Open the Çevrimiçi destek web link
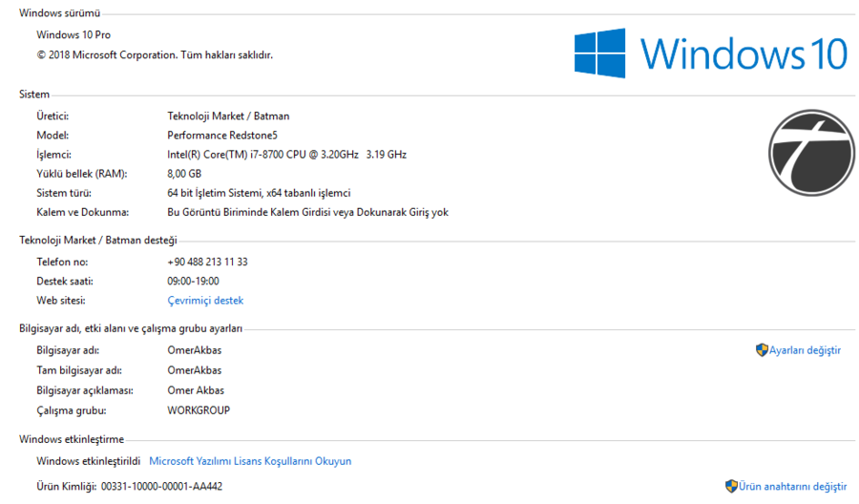The height and width of the screenshot is (504, 859). point(205,301)
